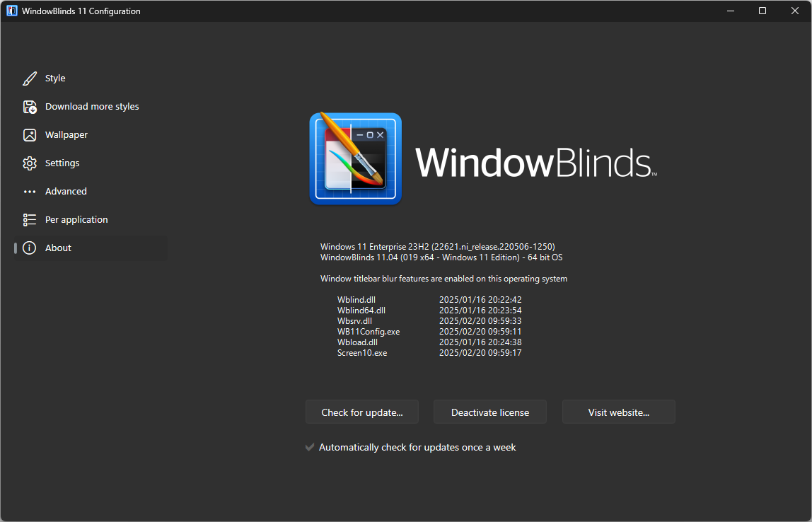Screen dimensions: 812x522
Task: Click the large WindowBlinds wordmark text
Action: (x=536, y=162)
